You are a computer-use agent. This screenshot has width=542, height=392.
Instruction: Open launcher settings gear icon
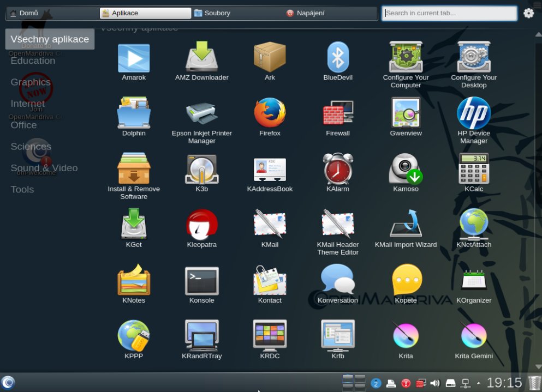click(x=528, y=13)
